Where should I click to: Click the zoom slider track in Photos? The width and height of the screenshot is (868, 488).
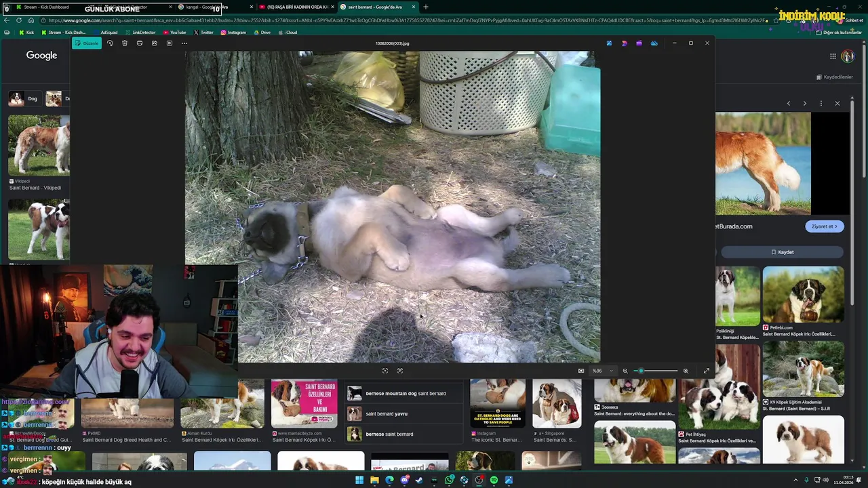(x=655, y=371)
